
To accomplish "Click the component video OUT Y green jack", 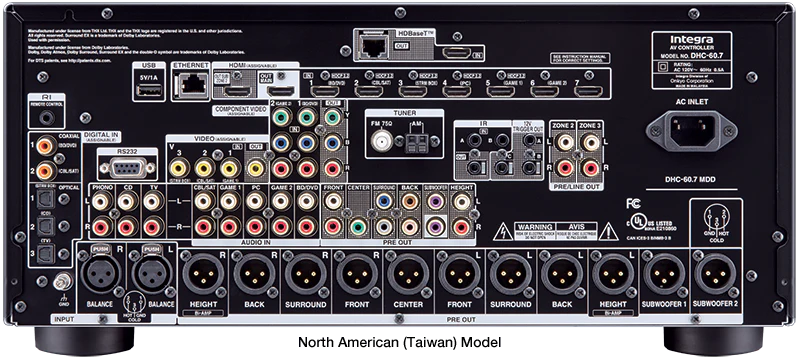I will (333, 118).
